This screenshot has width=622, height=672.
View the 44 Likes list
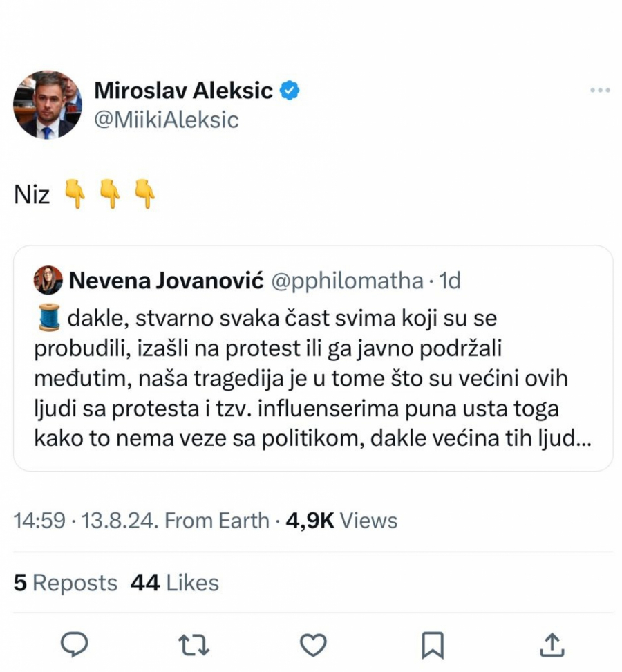[x=174, y=583]
